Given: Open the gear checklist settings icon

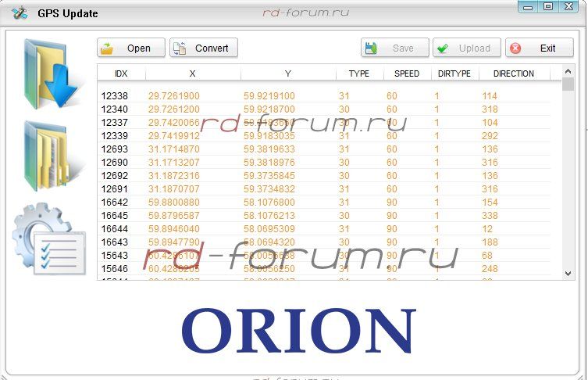Looking at the screenshot, I should 48,238.
